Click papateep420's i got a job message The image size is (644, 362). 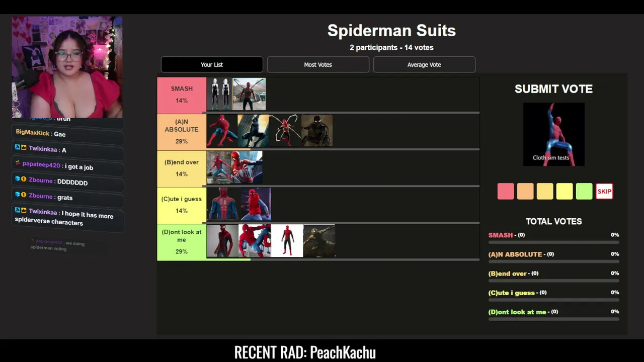tap(68, 165)
